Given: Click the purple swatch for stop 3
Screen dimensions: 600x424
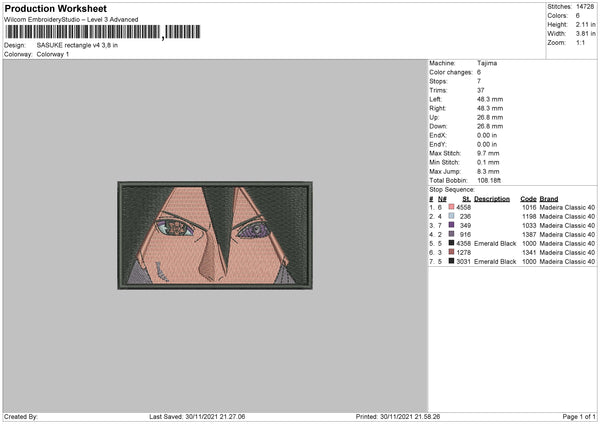Looking at the screenshot, I should 452,225.
